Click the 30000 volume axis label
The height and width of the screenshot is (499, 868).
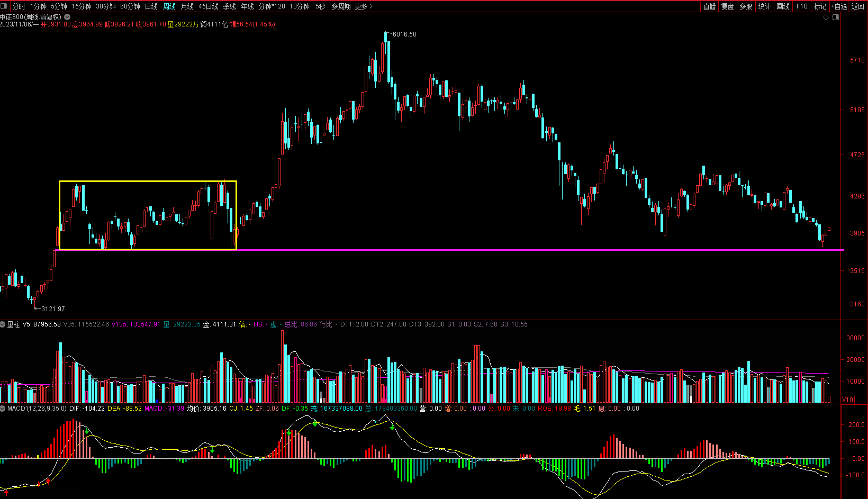click(x=856, y=338)
